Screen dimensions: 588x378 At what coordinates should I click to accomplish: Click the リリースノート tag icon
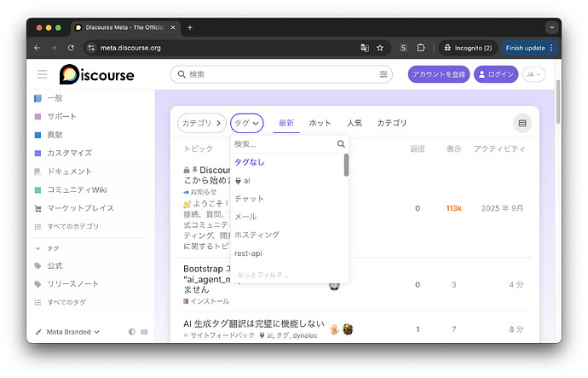click(37, 284)
